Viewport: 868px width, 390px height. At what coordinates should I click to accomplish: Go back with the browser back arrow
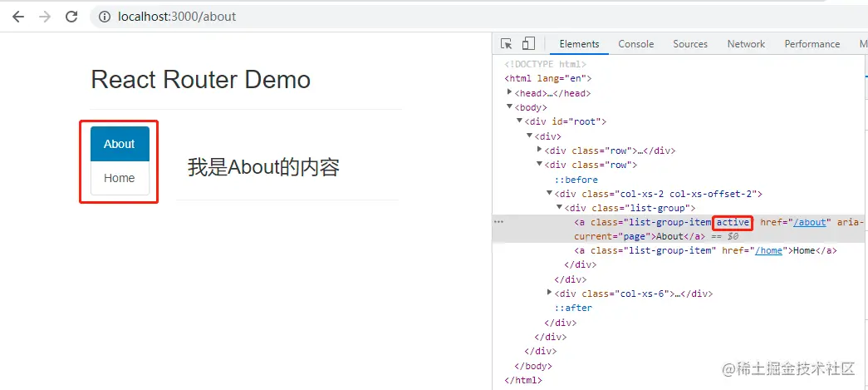[18, 17]
